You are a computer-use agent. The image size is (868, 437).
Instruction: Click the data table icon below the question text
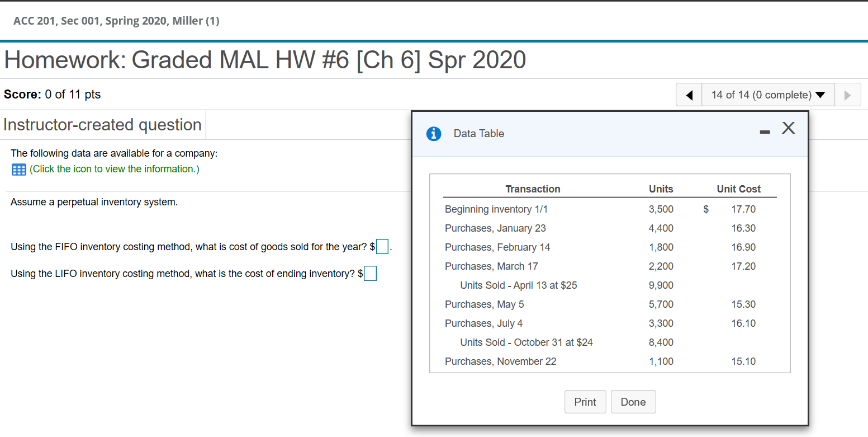18,169
